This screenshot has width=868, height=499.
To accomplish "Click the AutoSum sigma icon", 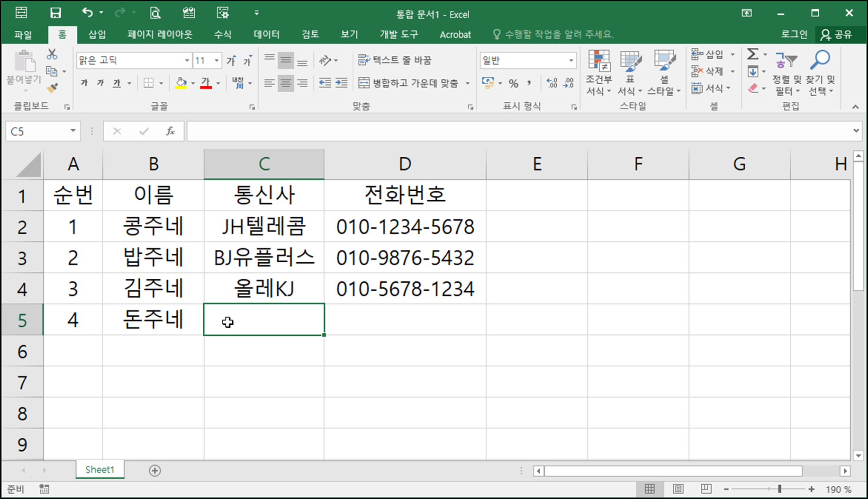I will click(x=753, y=54).
